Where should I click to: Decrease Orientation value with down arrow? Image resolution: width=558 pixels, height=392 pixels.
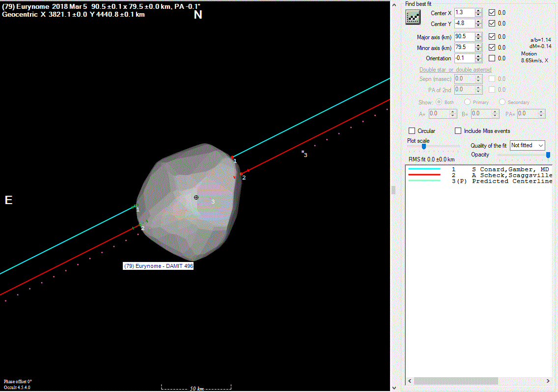[478, 60]
